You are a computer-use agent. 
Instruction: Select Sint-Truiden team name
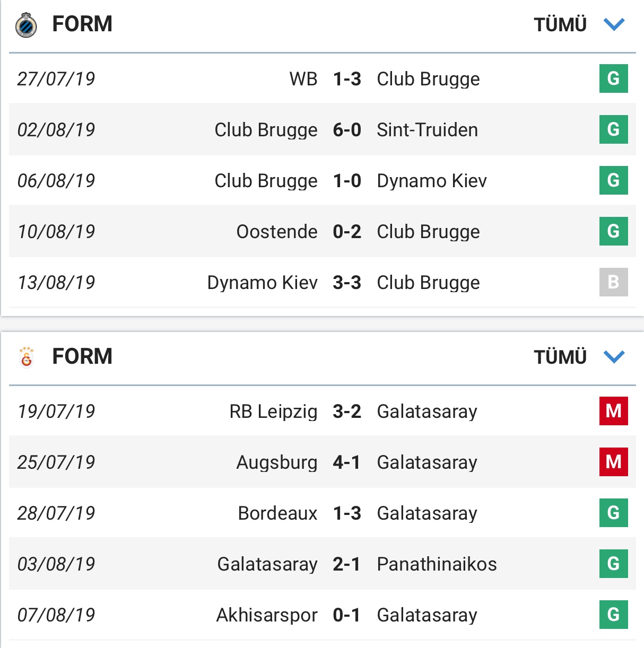[x=427, y=130]
